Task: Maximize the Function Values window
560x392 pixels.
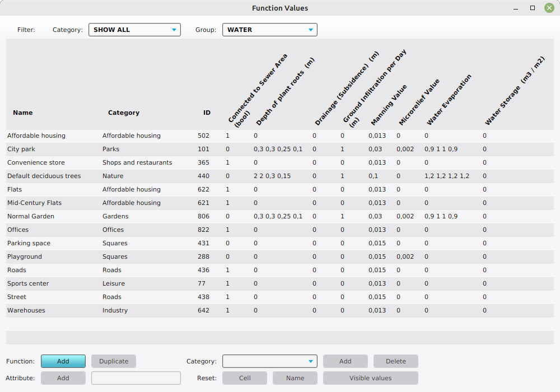Action: (x=533, y=8)
